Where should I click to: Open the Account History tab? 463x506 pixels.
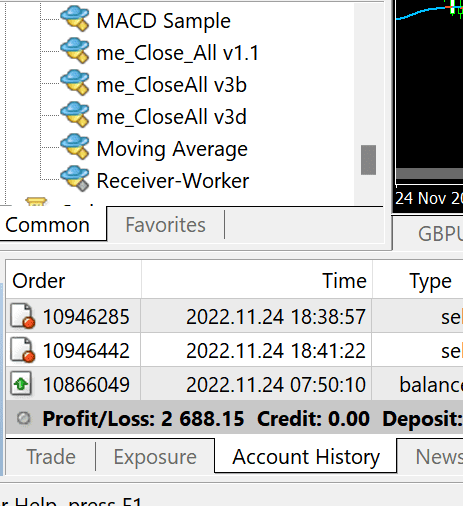[306, 456]
